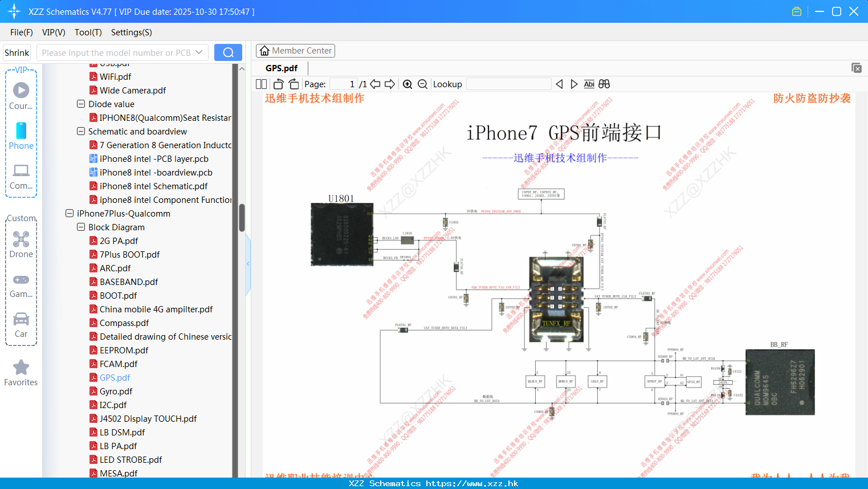Rotate page clockwise
Viewport: 868px width, 489px height.
(293, 84)
